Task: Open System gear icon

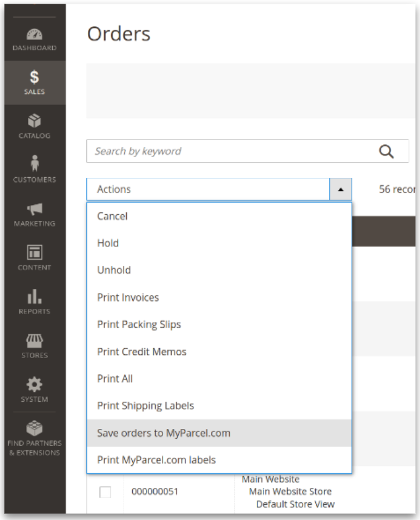Action: click(x=35, y=384)
